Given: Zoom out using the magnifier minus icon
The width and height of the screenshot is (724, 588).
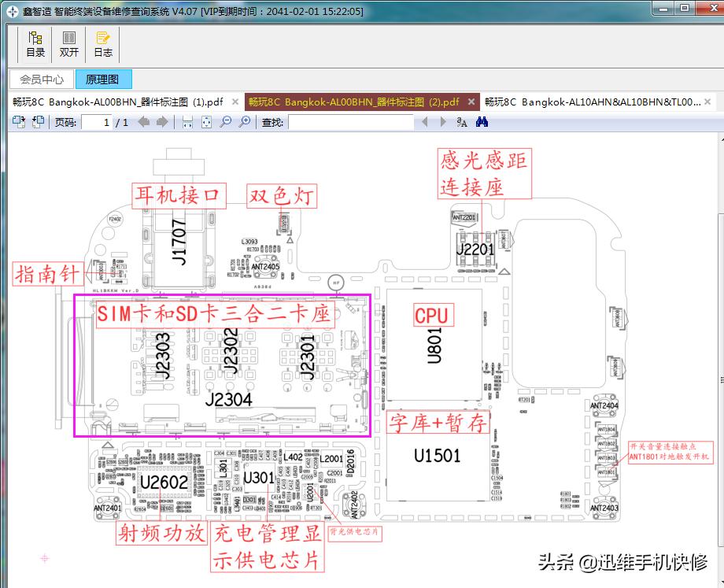Looking at the screenshot, I should click(x=225, y=122).
